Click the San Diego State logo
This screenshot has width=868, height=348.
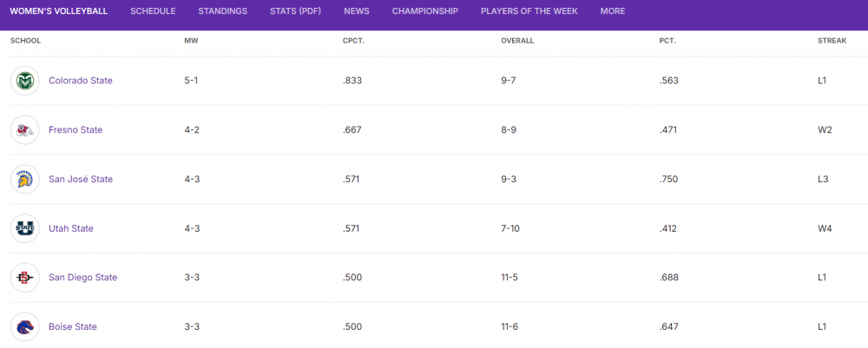tap(25, 278)
